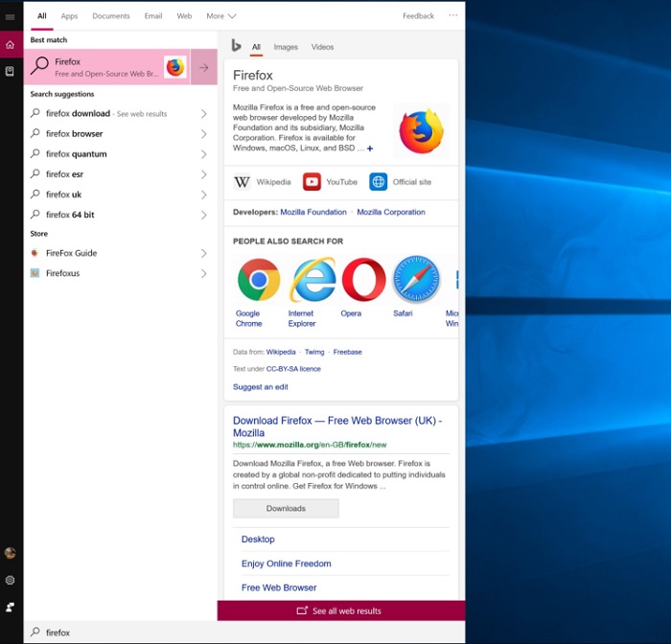This screenshot has height=644, width=671.
Task: Open the More filter dropdown
Action: coord(221,16)
